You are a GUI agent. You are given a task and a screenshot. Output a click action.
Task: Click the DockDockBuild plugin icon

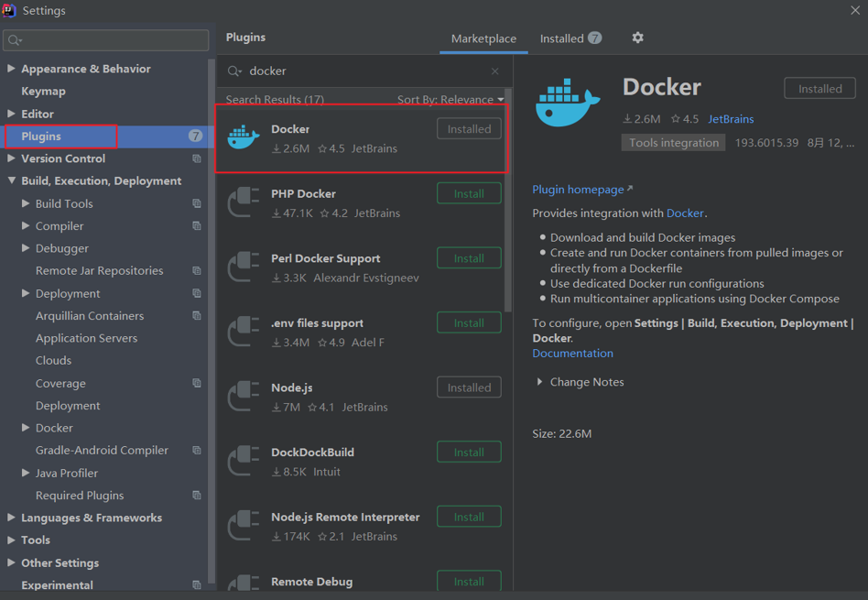pos(243,461)
